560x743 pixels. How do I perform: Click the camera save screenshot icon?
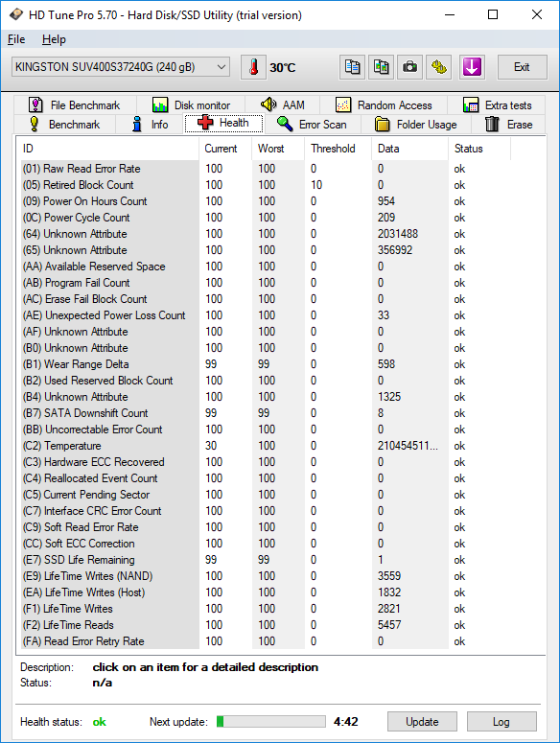(x=409, y=67)
